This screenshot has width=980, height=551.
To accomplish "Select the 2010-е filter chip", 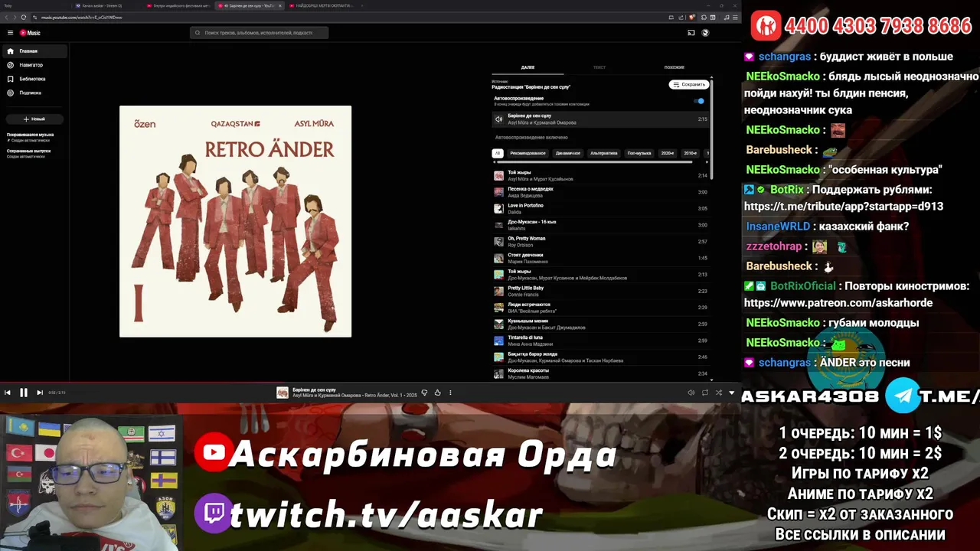I will coord(690,153).
